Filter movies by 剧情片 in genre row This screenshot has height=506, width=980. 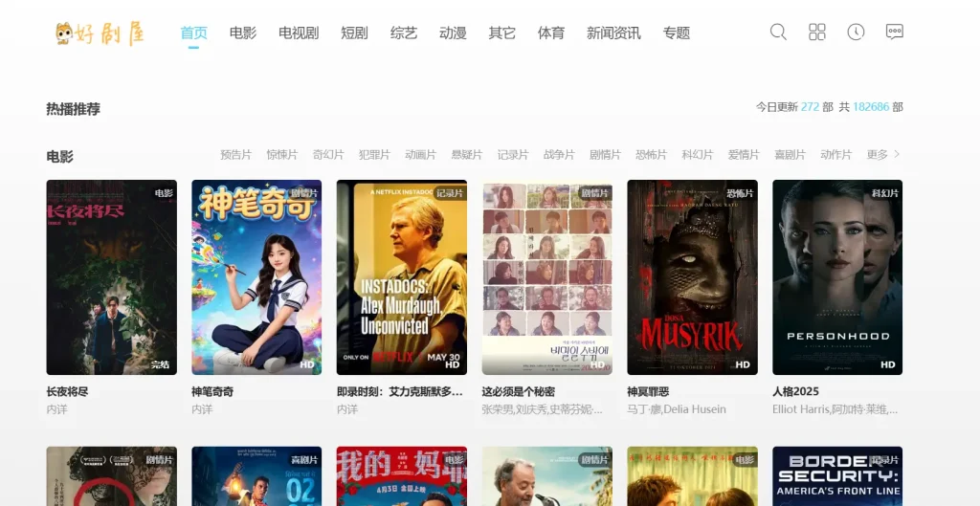[x=605, y=155]
